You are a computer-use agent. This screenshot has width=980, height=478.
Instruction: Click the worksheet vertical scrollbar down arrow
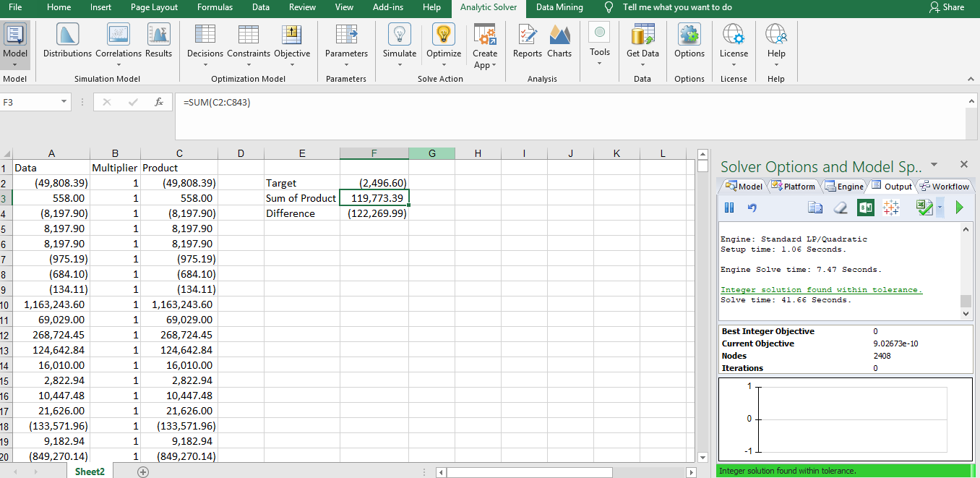coord(703,457)
